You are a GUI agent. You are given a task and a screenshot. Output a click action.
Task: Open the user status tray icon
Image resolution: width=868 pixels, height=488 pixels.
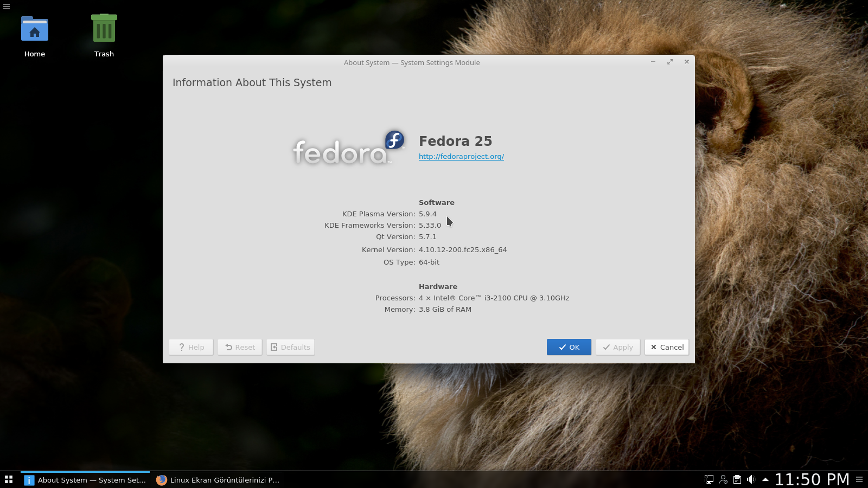click(723, 479)
